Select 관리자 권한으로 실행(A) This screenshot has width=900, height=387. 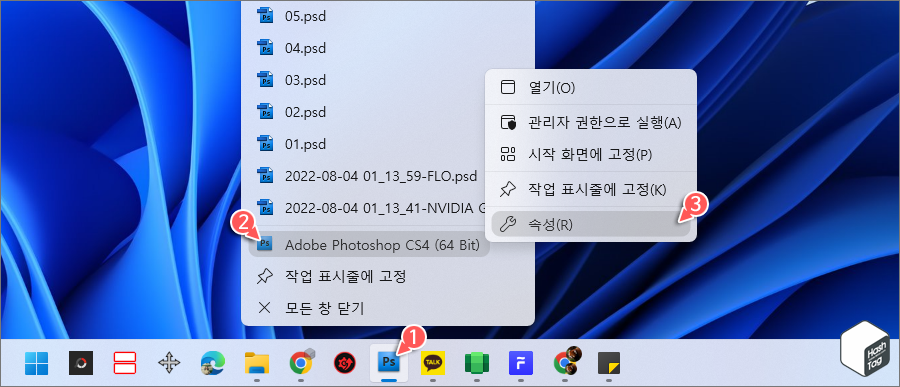[591, 122]
